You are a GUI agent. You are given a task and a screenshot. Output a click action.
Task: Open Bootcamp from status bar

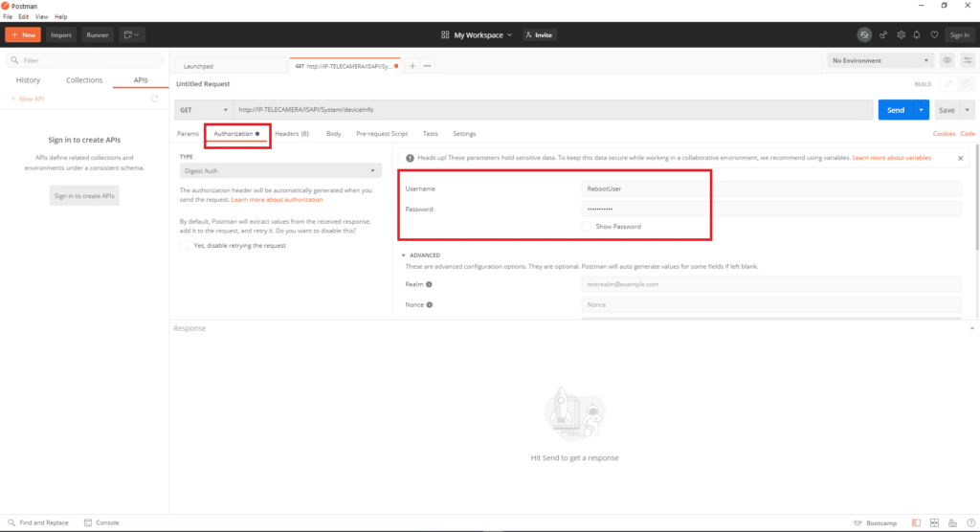875,523
